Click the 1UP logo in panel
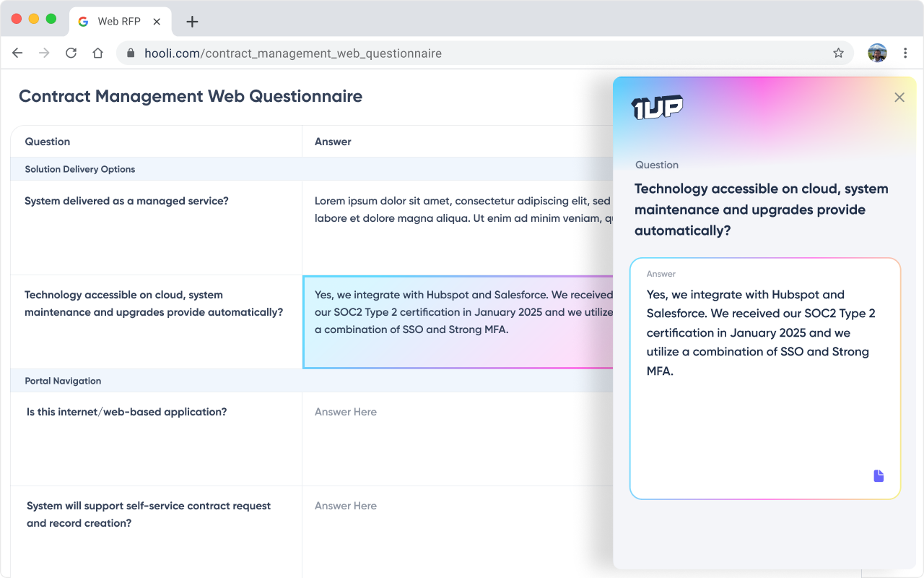924x578 pixels. (x=657, y=107)
